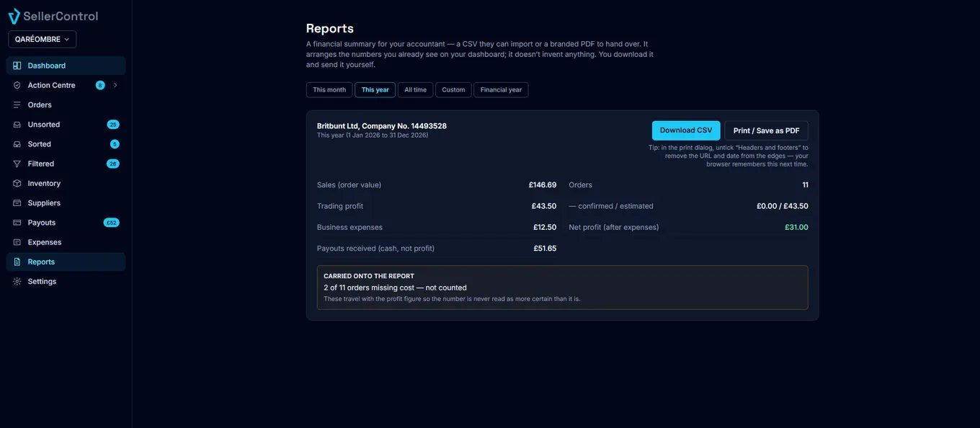Click the £0.00 / £43.50 figure
The width and height of the screenshot is (980, 428).
pyautogui.click(x=783, y=206)
